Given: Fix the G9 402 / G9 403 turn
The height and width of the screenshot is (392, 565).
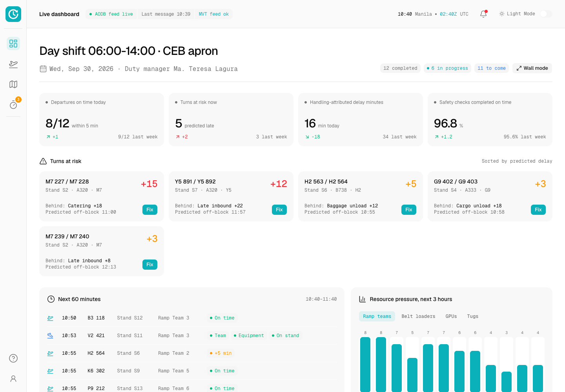Looking at the screenshot, I should [x=538, y=210].
